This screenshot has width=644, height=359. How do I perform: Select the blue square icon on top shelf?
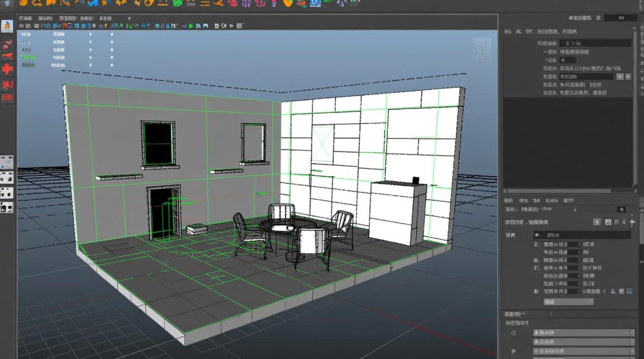click(x=315, y=3)
